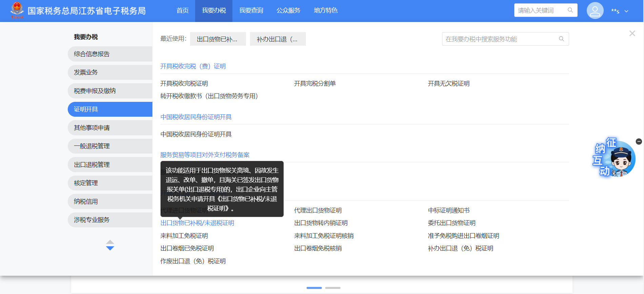The height and width of the screenshot is (294, 644).
Task: Expand the **s account dropdown
Action: [x=626, y=11]
